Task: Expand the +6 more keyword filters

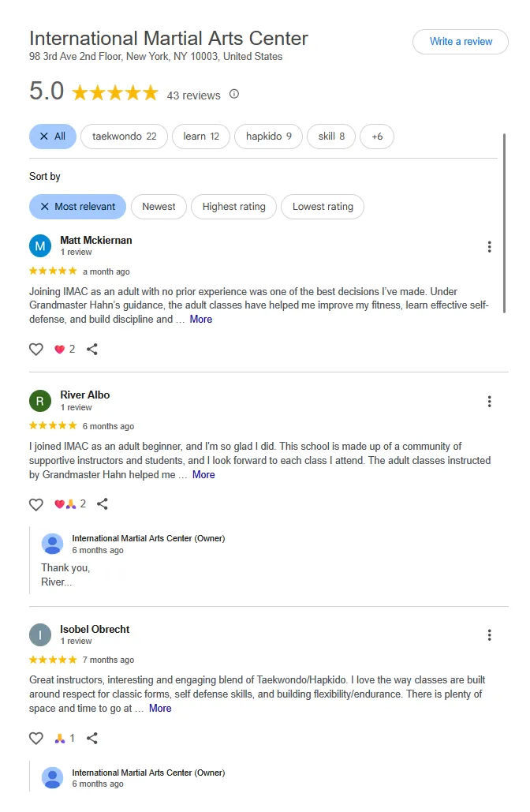Action: (377, 137)
